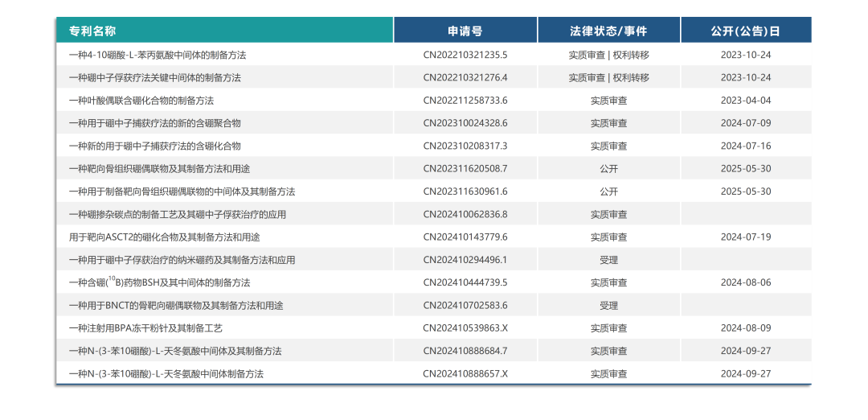Click application number CN202410294496.1
This screenshot has width=868, height=420.
pos(465,259)
